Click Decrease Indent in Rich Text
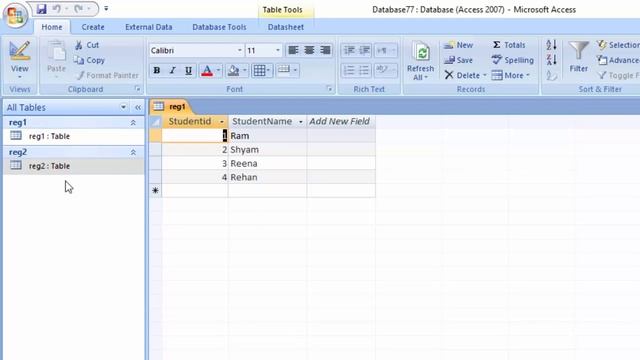The height and width of the screenshot is (360, 640). coord(349,50)
